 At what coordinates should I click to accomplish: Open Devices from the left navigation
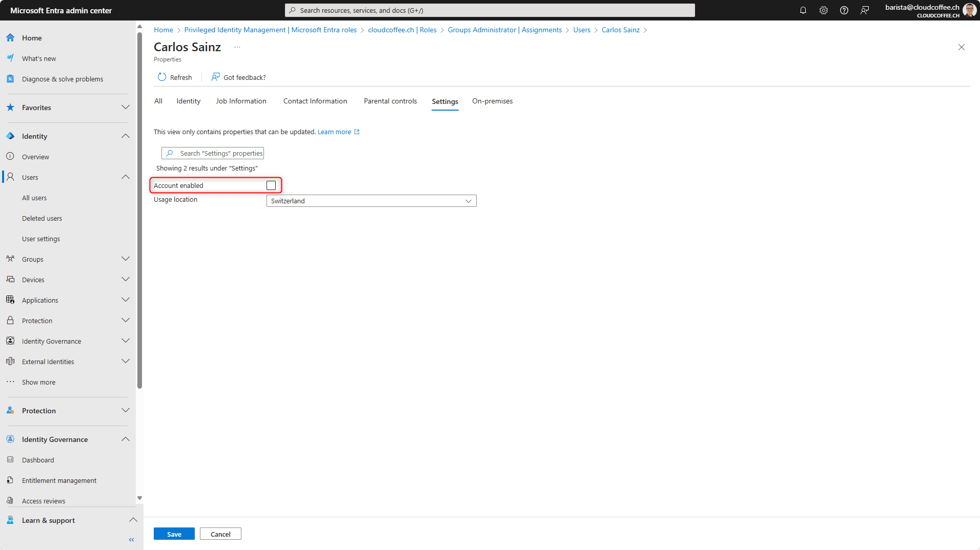pos(33,279)
